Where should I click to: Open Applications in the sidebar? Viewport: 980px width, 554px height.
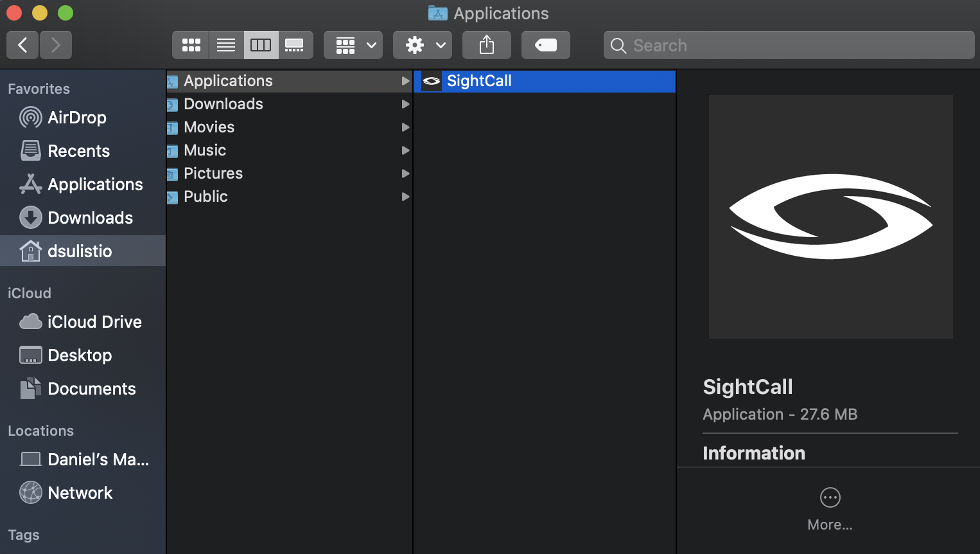[83, 184]
